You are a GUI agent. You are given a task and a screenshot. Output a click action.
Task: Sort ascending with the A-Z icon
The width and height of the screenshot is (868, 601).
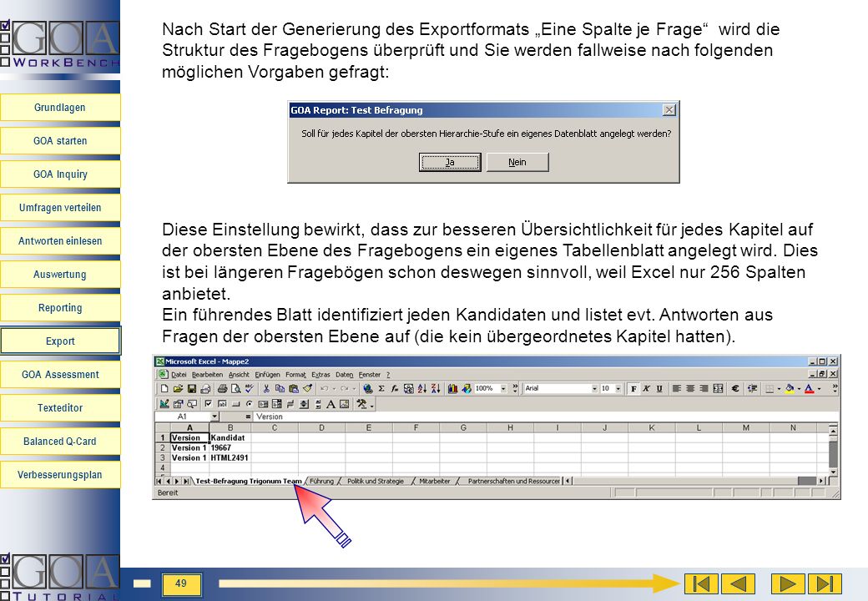421,388
